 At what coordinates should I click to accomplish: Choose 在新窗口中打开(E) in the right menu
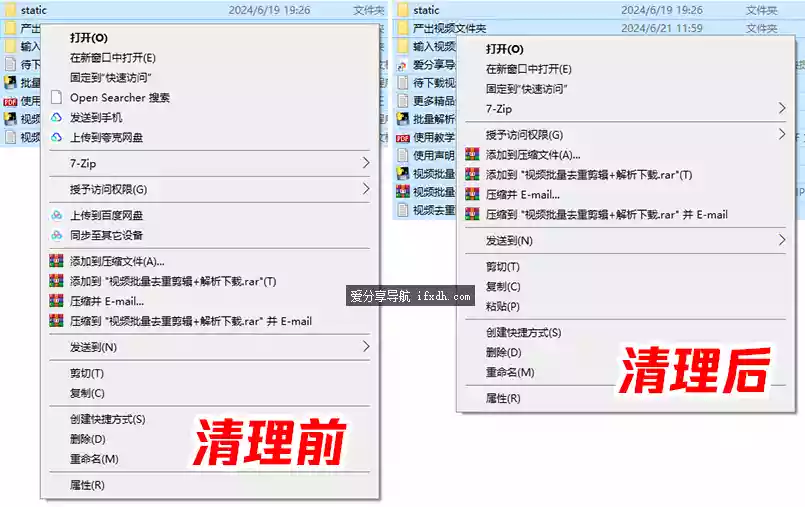pos(529,69)
